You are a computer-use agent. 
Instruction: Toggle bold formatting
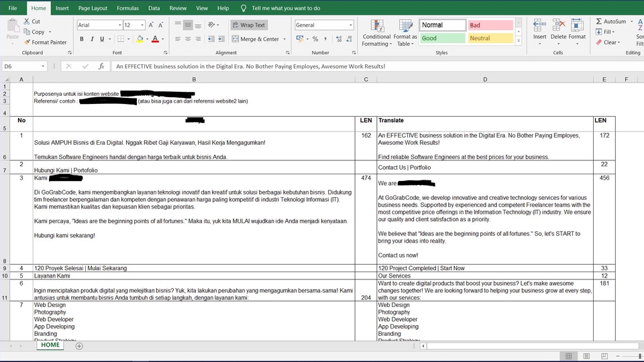[x=82, y=39]
